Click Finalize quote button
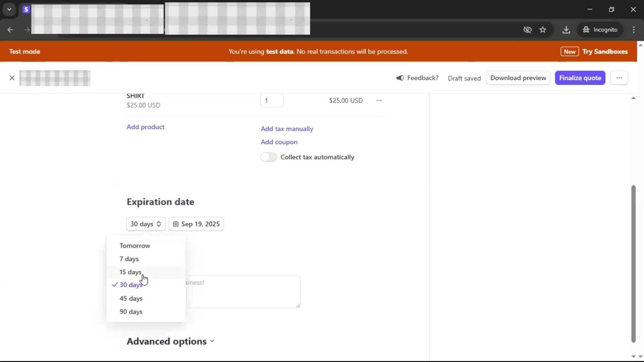 580,78
